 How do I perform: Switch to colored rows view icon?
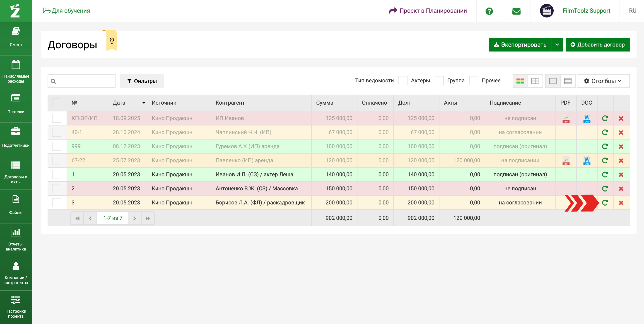520,81
